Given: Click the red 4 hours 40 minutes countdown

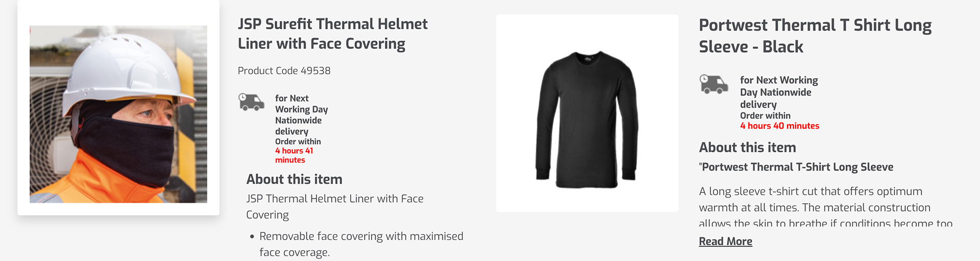Looking at the screenshot, I should tap(779, 126).
